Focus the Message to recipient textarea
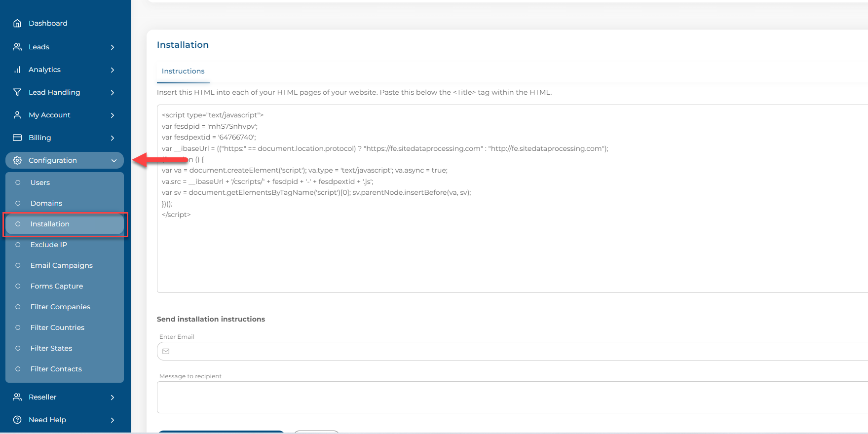 [512, 397]
